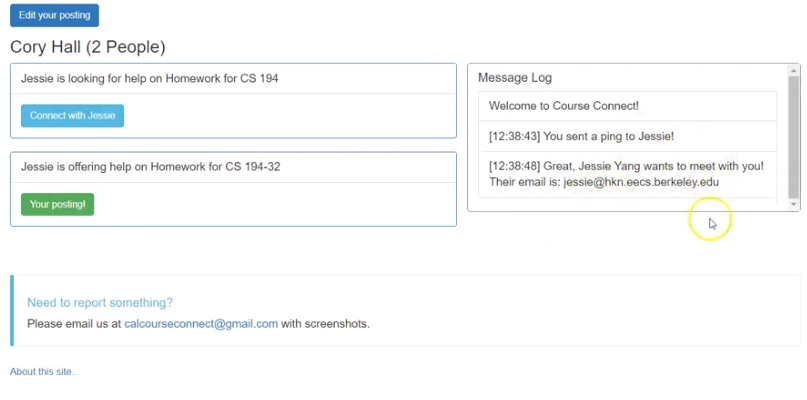Click the 'with screenshots' text in report box
The image size is (807, 400).
click(x=325, y=324)
